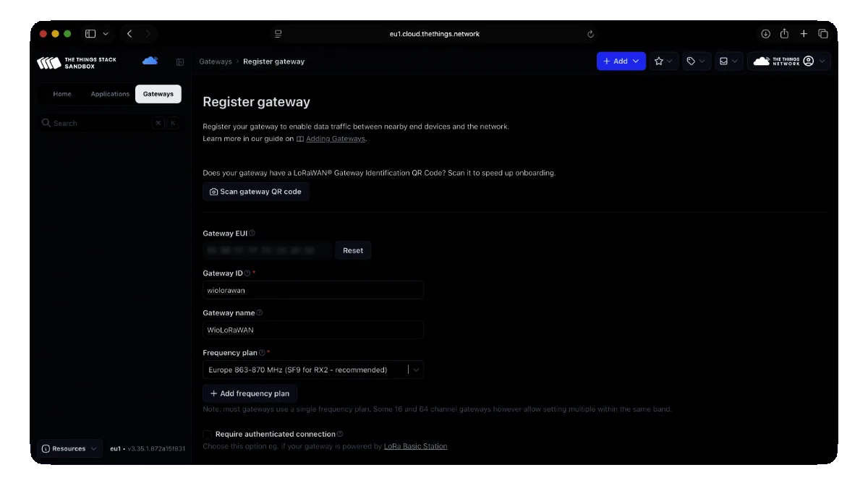
Task: Open the Resources dropdown in sidebar
Action: [69, 448]
